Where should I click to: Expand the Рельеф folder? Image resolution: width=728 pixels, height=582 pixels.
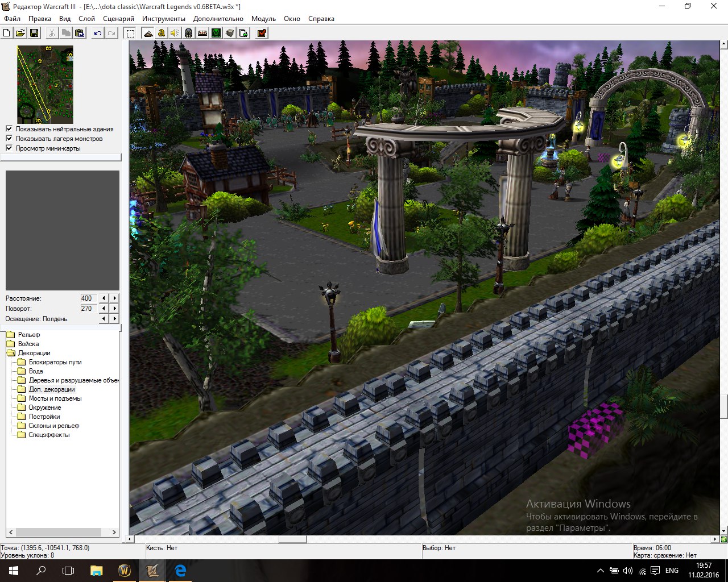click(23, 335)
